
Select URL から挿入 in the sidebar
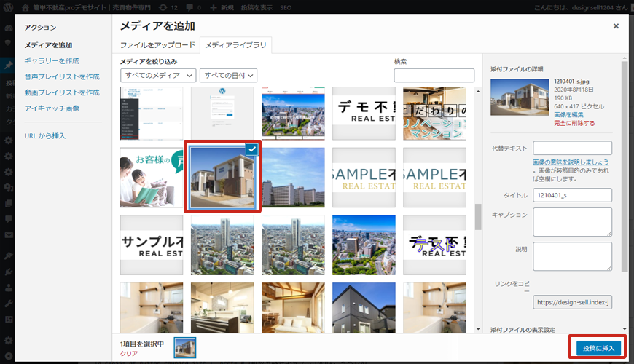coord(45,136)
